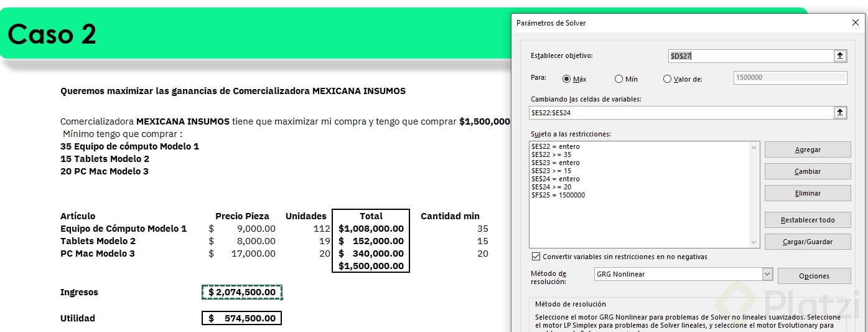
Task: Select constraint $E$24 = entero
Action: [x=556, y=179]
